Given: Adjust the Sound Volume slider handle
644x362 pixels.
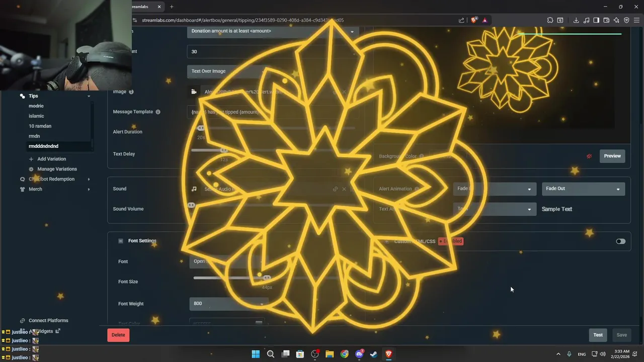Looking at the screenshot, I should (191, 205).
